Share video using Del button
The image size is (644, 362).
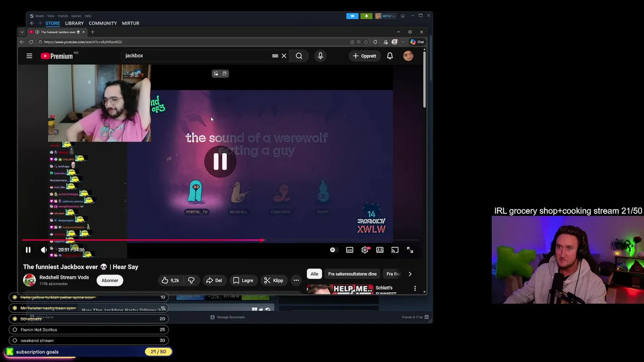coord(214,281)
